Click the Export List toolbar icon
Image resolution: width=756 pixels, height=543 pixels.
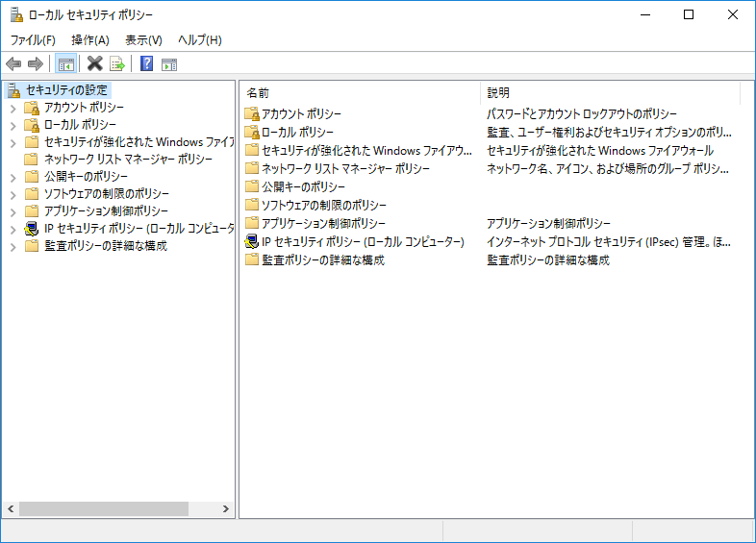(x=117, y=64)
